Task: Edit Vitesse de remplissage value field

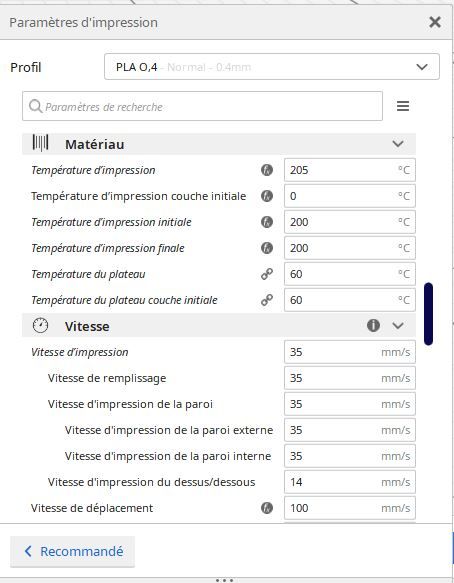Action: pos(350,378)
